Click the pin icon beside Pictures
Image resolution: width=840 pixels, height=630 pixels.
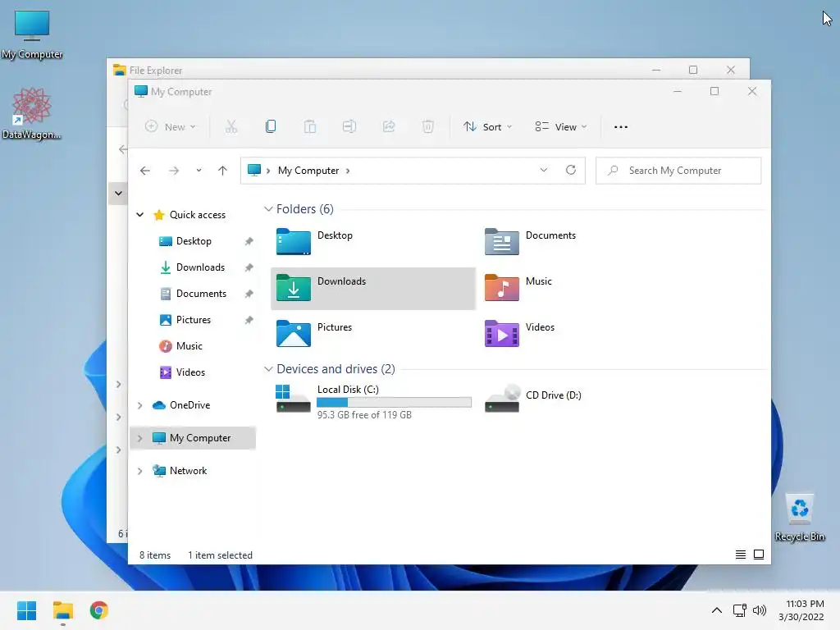tap(249, 321)
